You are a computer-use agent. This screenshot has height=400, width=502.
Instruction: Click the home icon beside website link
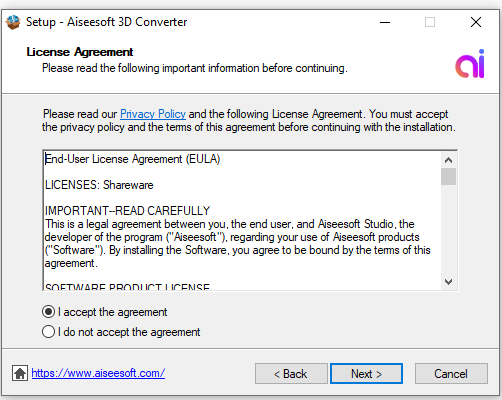point(20,373)
